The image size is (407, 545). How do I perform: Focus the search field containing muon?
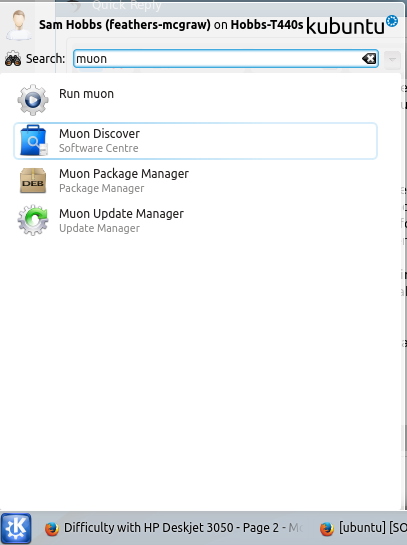point(226,59)
